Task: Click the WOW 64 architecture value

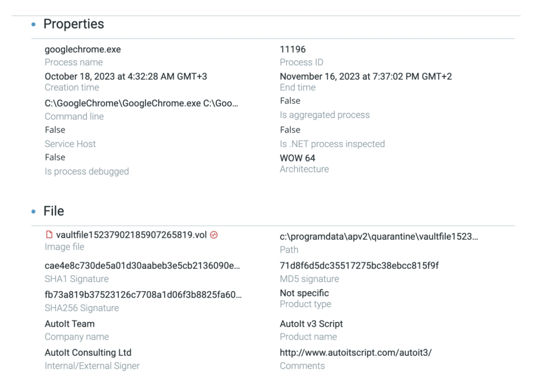Action: pyautogui.click(x=297, y=158)
